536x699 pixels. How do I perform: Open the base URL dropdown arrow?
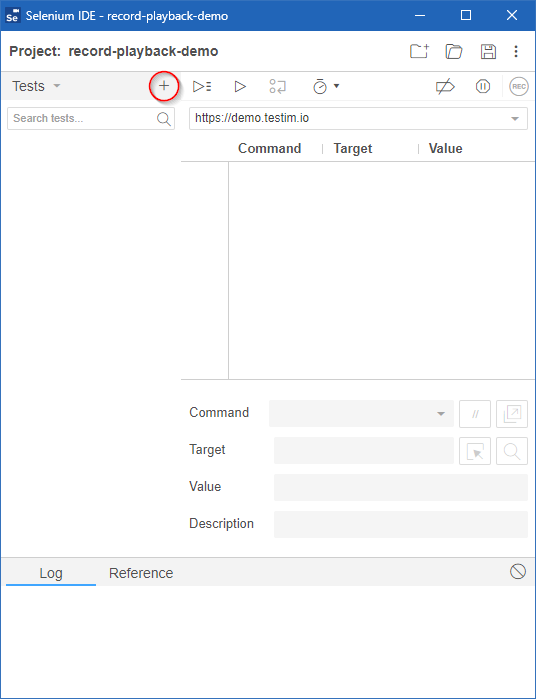[x=515, y=119]
